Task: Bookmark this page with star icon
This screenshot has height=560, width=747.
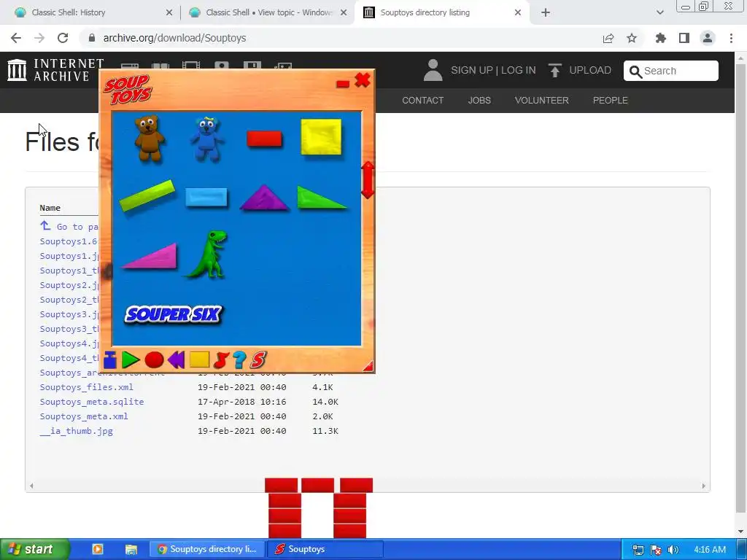Action: tap(632, 38)
